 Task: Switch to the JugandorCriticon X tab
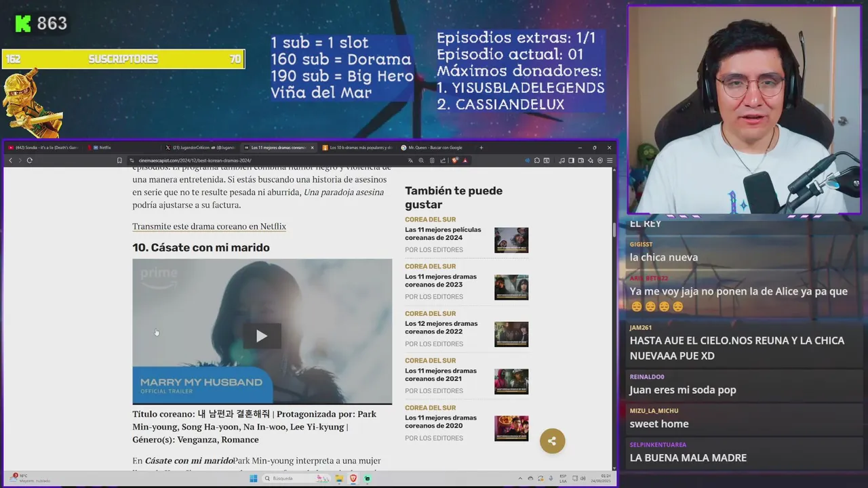point(201,147)
